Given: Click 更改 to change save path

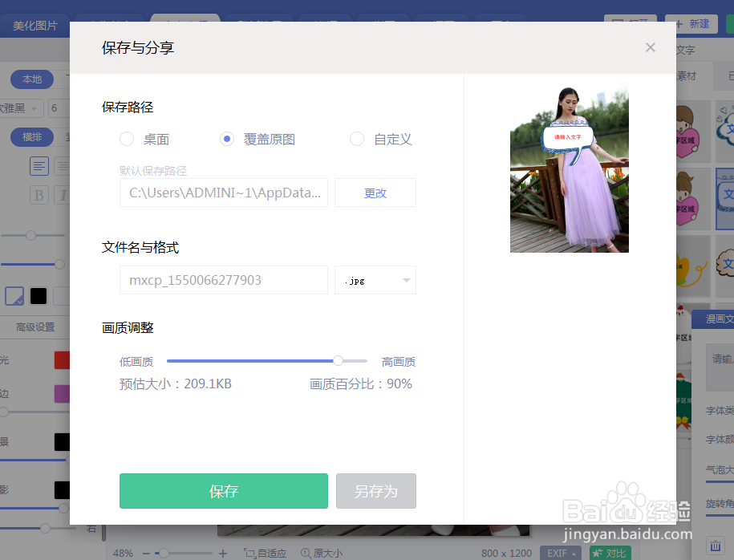Looking at the screenshot, I should (375, 193).
